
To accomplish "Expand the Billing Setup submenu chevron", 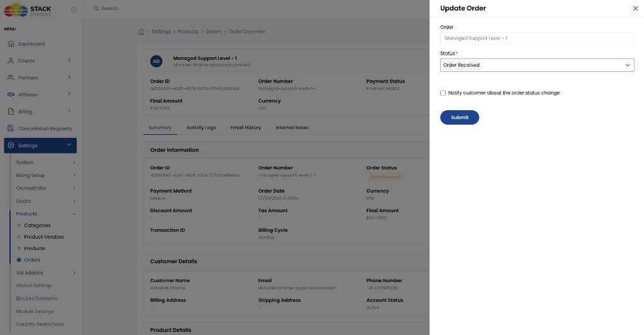I will point(74,175).
